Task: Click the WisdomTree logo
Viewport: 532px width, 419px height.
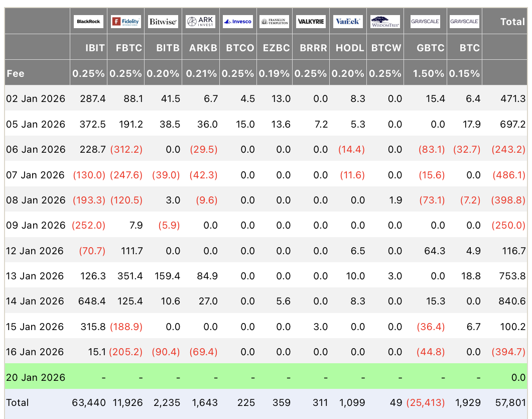Action: click(x=385, y=22)
